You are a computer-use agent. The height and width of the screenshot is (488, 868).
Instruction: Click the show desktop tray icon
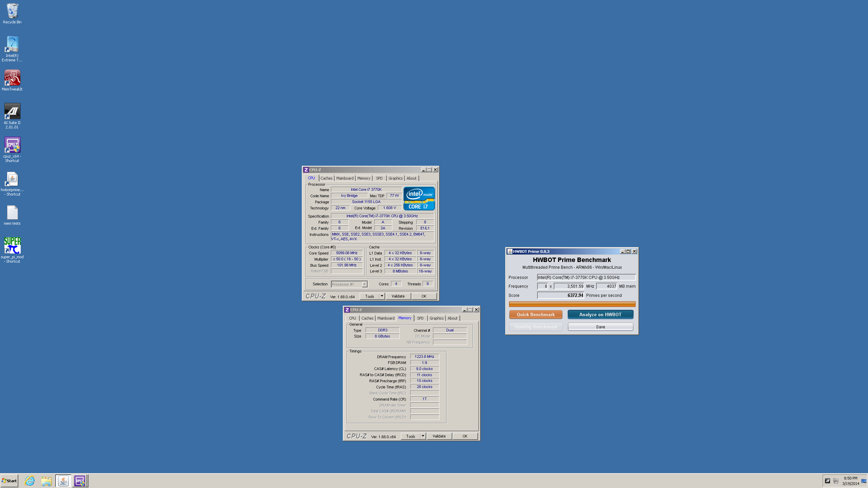[x=864, y=481]
